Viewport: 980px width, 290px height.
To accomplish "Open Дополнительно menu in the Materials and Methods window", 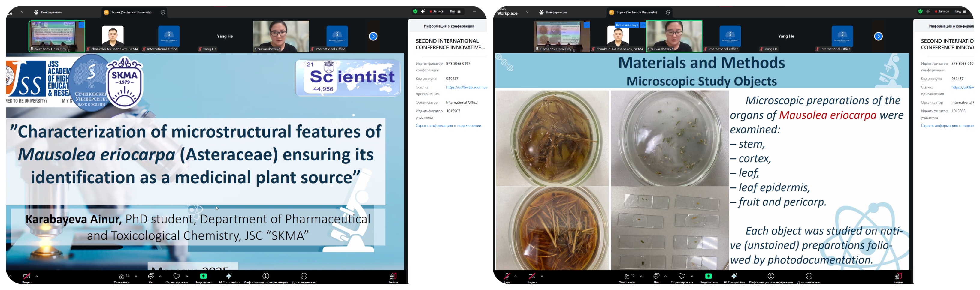I will click(x=809, y=276).
